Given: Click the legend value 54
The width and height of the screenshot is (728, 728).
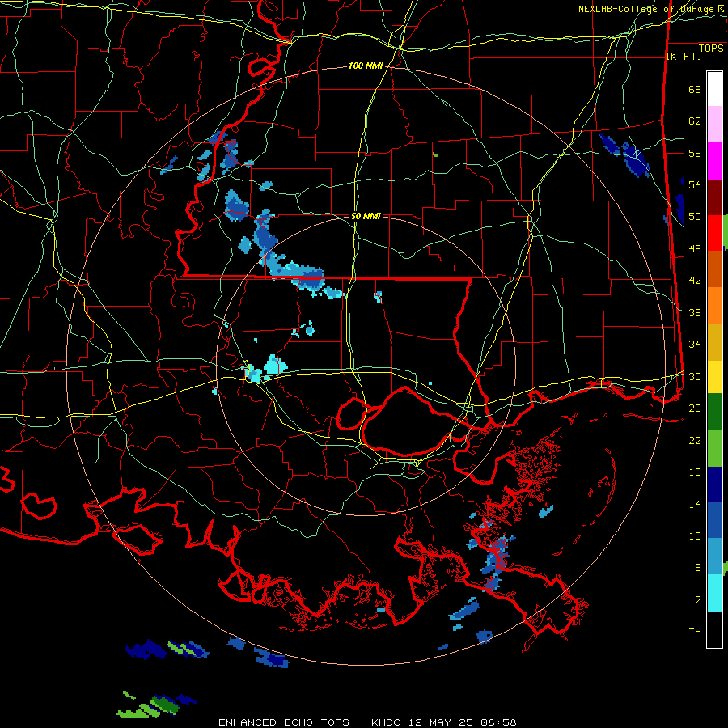Looking at the screenshot, I should pos(695,184).
